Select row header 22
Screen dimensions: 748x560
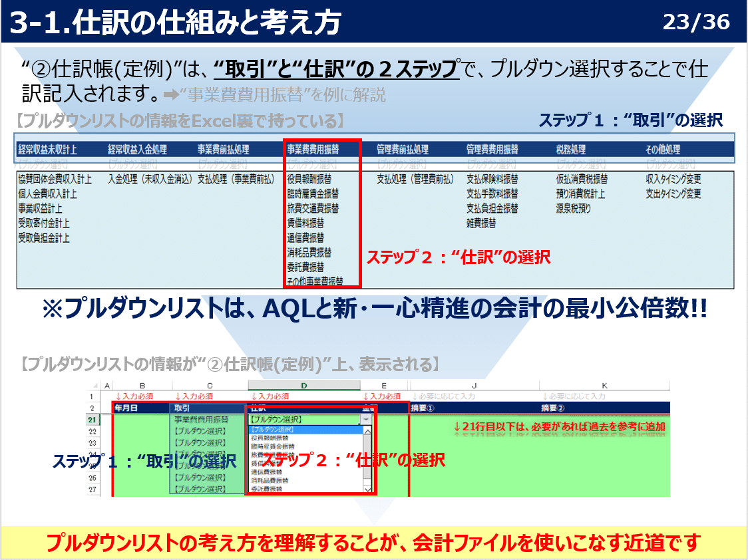(x=93, y=431)
